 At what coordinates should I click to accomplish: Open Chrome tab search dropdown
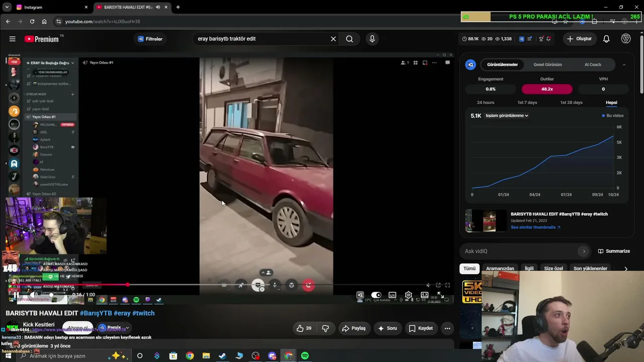(x=7, y=7)
